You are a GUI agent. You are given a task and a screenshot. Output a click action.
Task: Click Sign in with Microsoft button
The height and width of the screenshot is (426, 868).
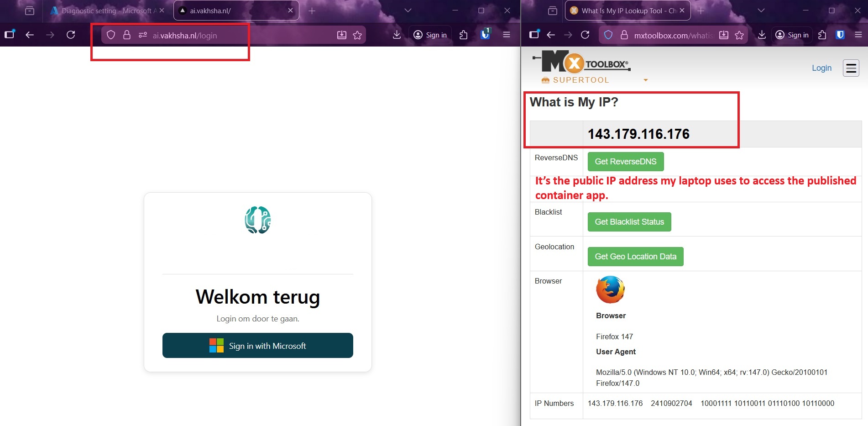[x=257, y=346]
